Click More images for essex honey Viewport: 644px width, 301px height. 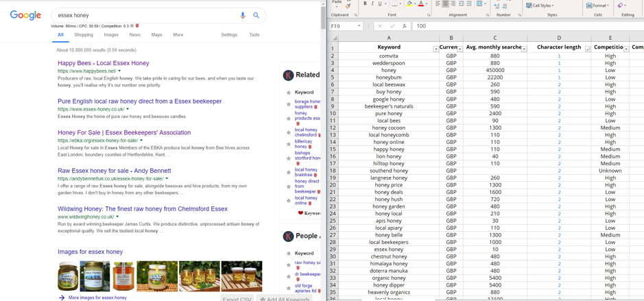pos(97,298)
